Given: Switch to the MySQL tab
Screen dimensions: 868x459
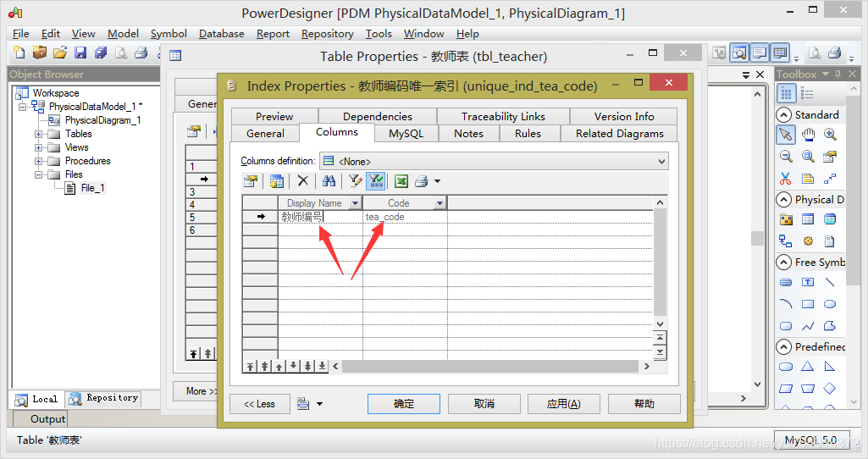Looking at the screenshot, I should point(406,134).
